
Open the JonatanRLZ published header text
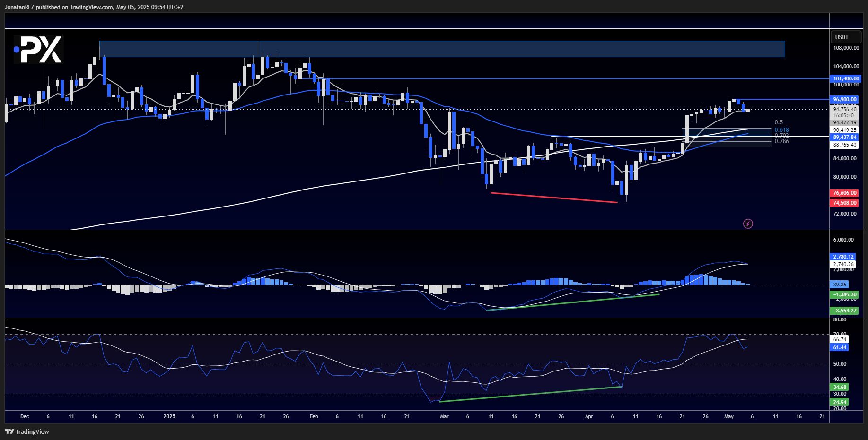[x=94, y=7]
